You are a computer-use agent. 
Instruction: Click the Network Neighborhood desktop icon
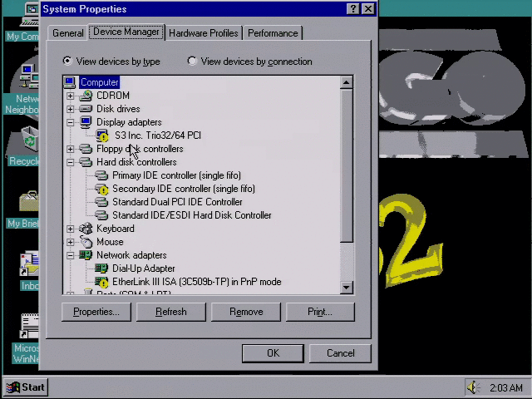click(29, 76)
